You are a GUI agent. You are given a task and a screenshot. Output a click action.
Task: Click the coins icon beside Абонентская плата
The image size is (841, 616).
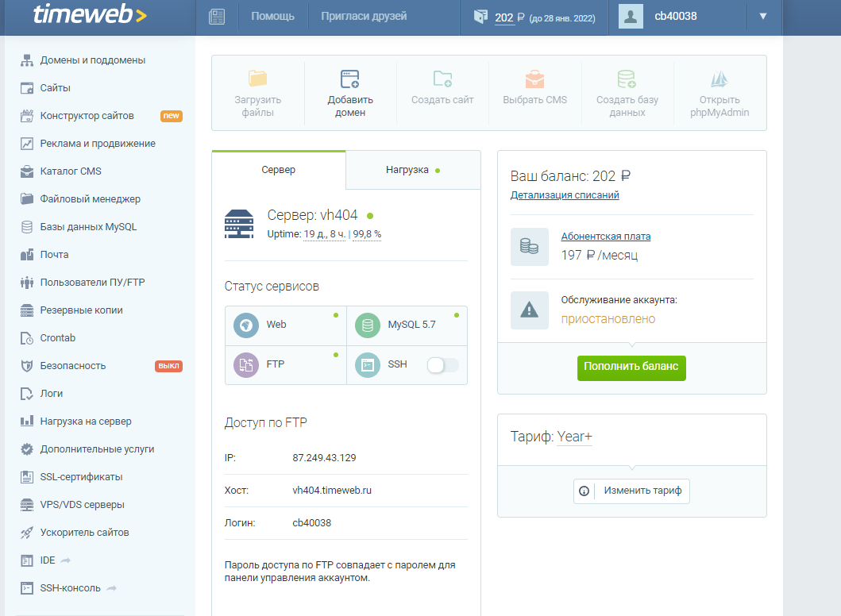[530, 247]
